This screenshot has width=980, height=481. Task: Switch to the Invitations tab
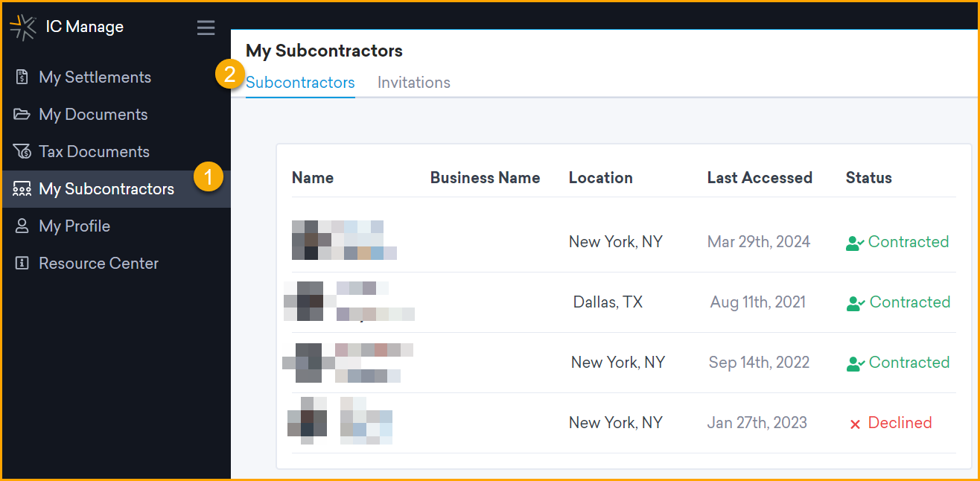point(414,83)
